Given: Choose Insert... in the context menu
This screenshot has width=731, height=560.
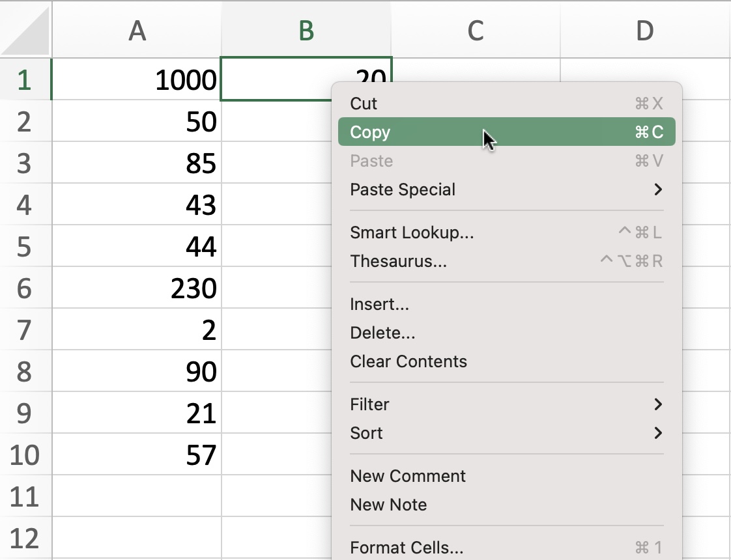Looking at the screenshot, I should [x=507, y=304].
